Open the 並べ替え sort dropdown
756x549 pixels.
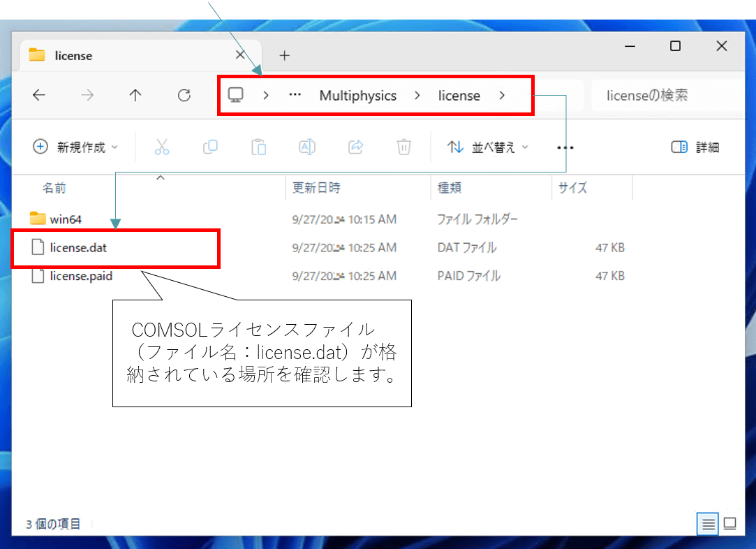click(x=488, y=147)
